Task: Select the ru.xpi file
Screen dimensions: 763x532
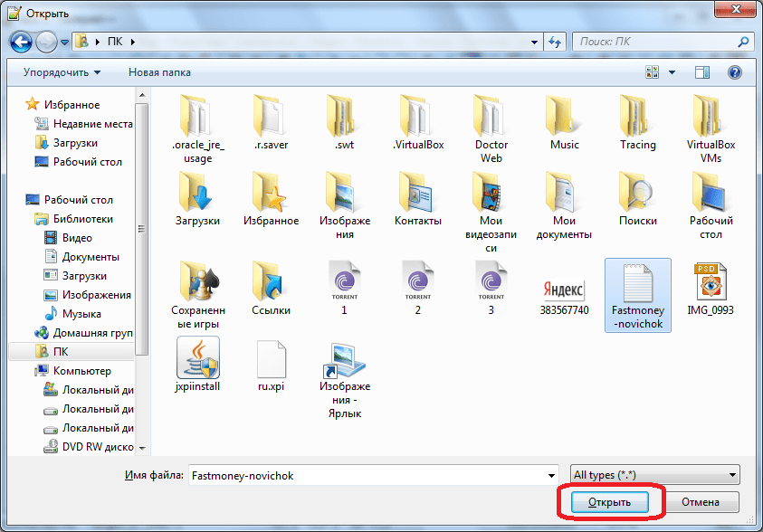Action: (271, 366)
